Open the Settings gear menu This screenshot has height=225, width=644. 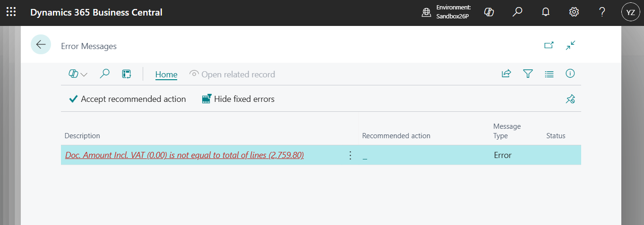pos(574,12)
